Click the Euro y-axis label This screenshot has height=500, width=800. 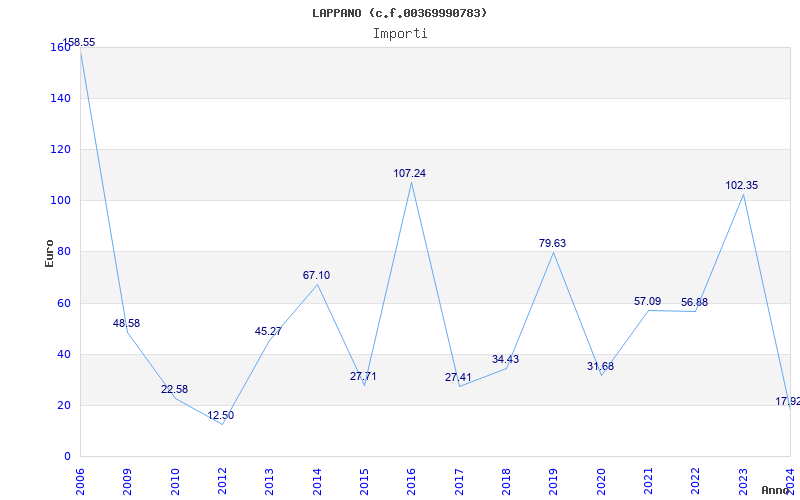pos(49,254)
